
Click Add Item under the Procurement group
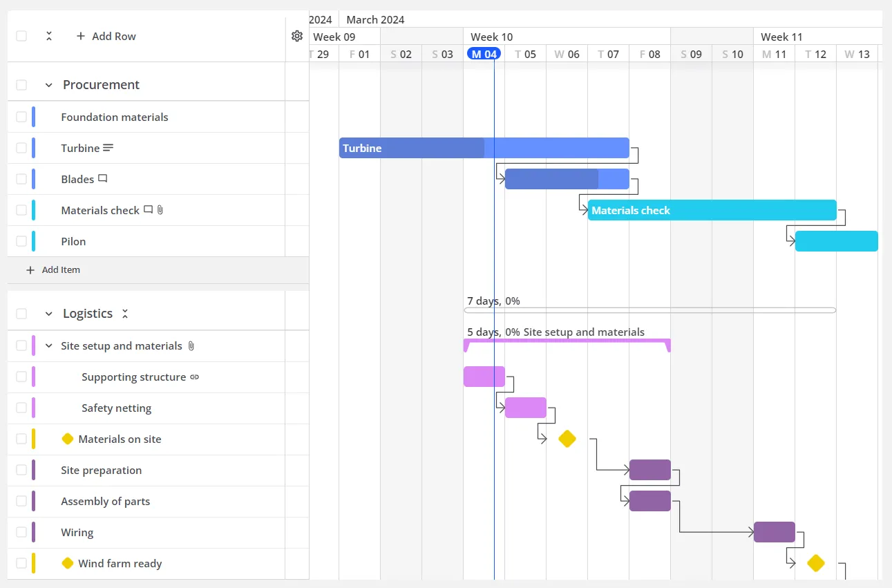53,269
